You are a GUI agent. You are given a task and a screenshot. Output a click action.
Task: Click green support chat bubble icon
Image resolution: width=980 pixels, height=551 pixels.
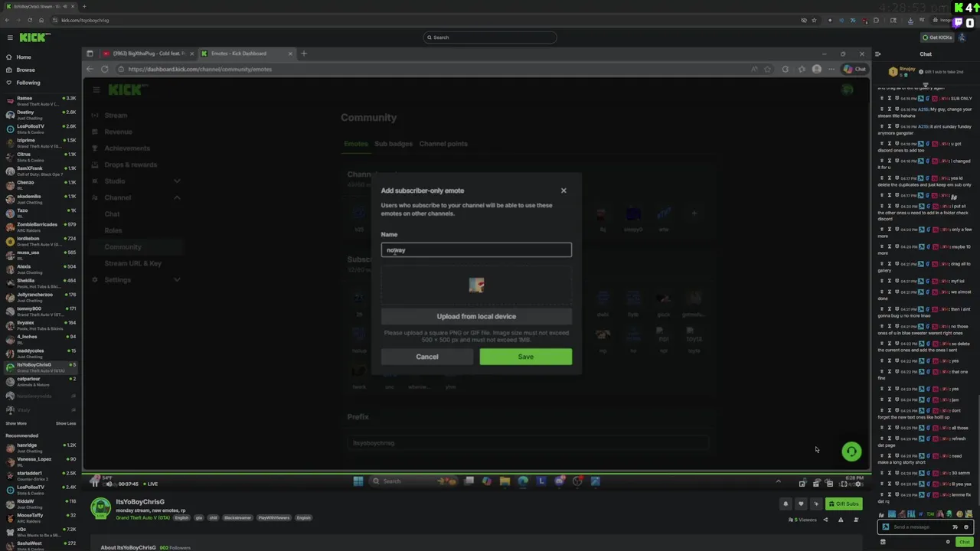coord(851,452)
